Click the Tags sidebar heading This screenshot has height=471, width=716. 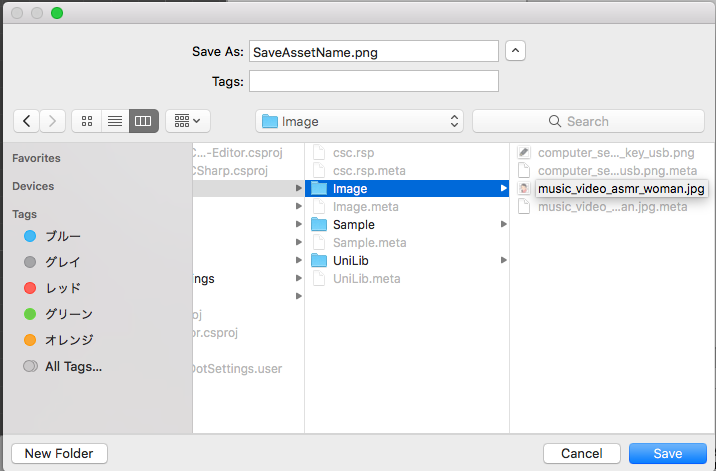pos(24,214)
